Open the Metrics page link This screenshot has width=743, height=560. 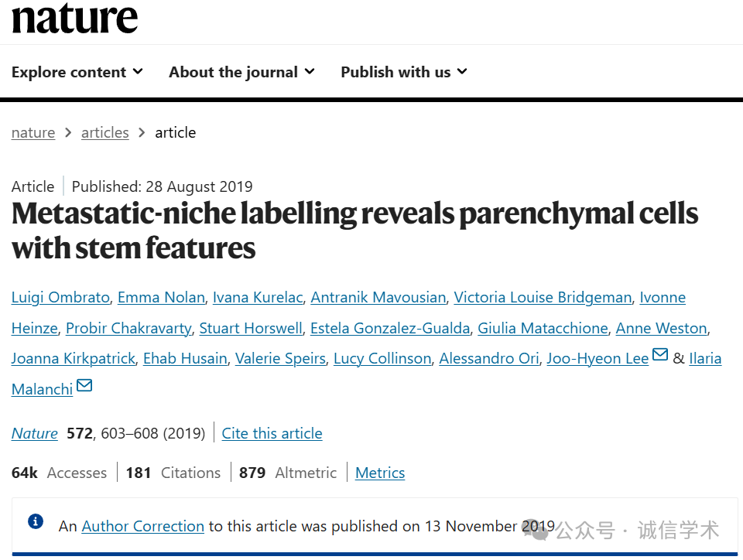tap(380, 473)
